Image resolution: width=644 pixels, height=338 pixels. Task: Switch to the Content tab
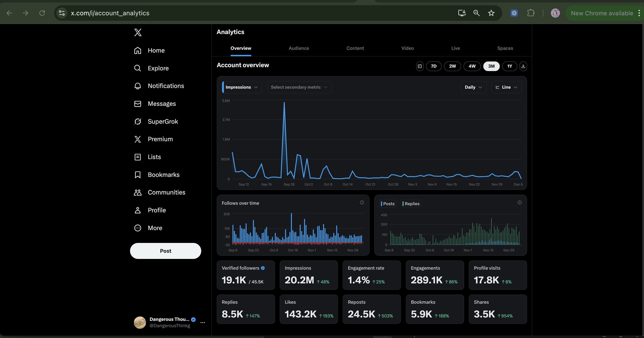pyautogui.click(x=355, y=48)
